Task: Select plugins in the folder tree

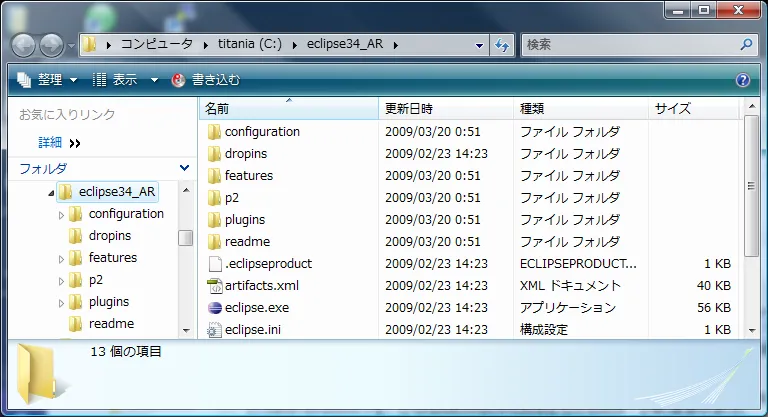Action: click(x=109, y=302)
